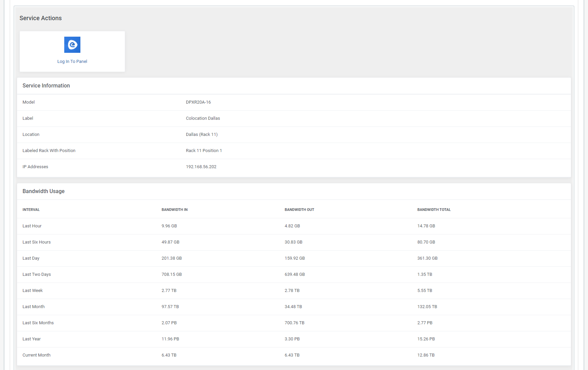Screen dimensions: 588x370
Task: Click the 97.57 TB bandwidth in value
Action: 170,307
